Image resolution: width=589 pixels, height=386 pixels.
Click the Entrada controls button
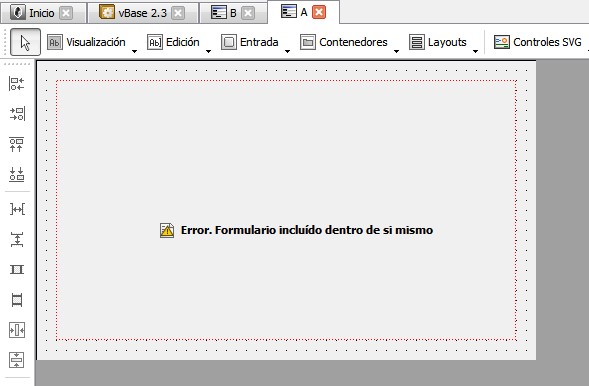(249, 42)
